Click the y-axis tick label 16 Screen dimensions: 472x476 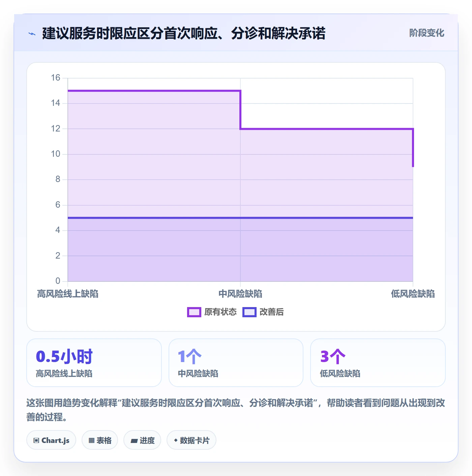coord(56,78)
